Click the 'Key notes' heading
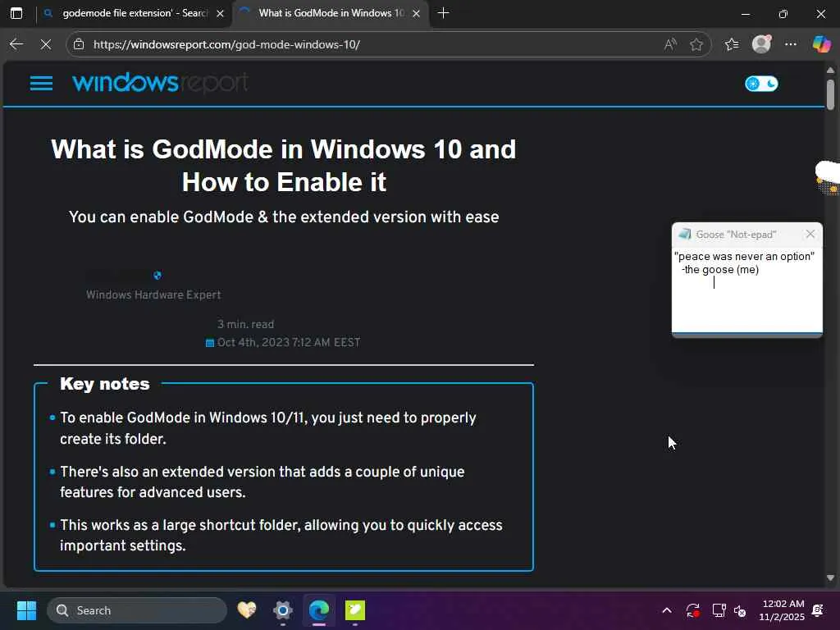This screenshot has width=840, height=630. [x=105, y=384]
